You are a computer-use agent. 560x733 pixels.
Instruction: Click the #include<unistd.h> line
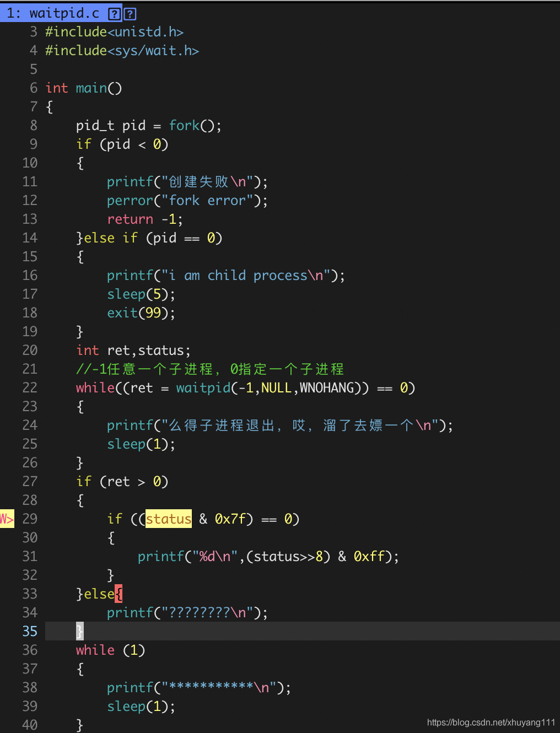(115, 31)
